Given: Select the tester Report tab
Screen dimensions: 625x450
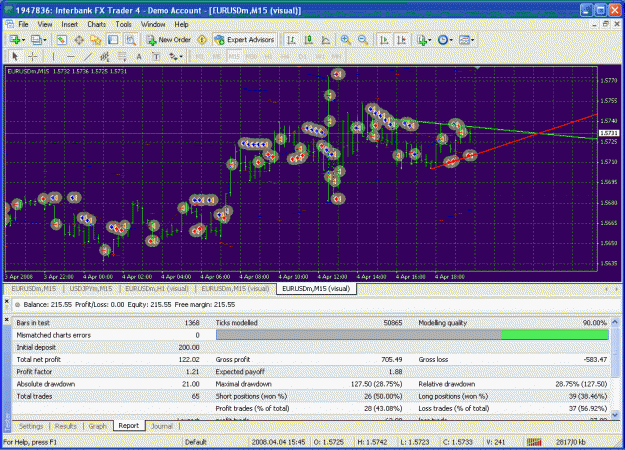Looking at the screenshot, I should tap(129, 426).
